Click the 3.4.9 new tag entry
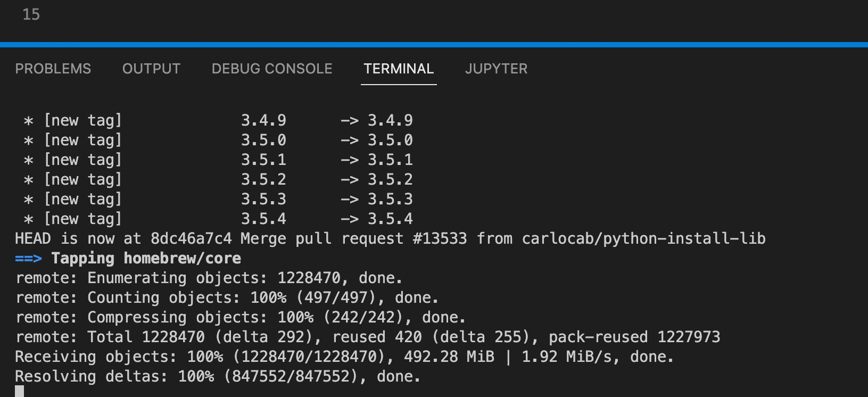 (x=213, y=120)
